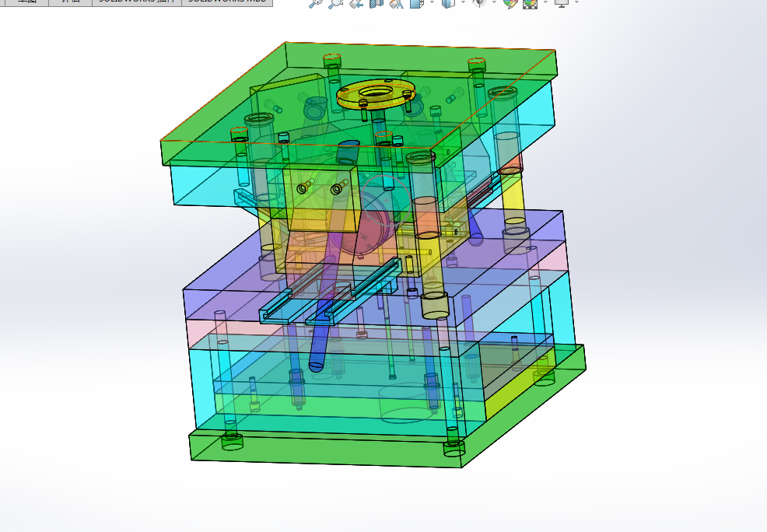The image size is (767, 532).
Task: Open Dynamic Annotation Views icon
Action: [397, 3]
